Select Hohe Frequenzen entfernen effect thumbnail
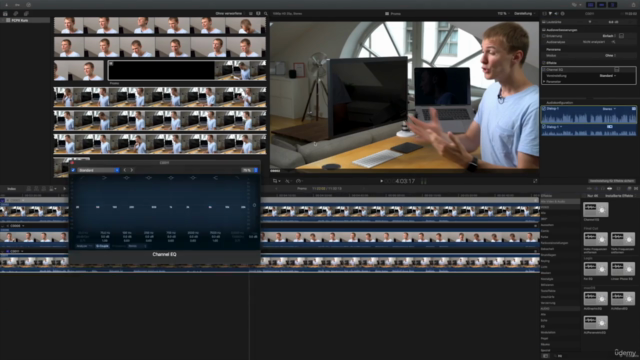 (x=596, y=239)
